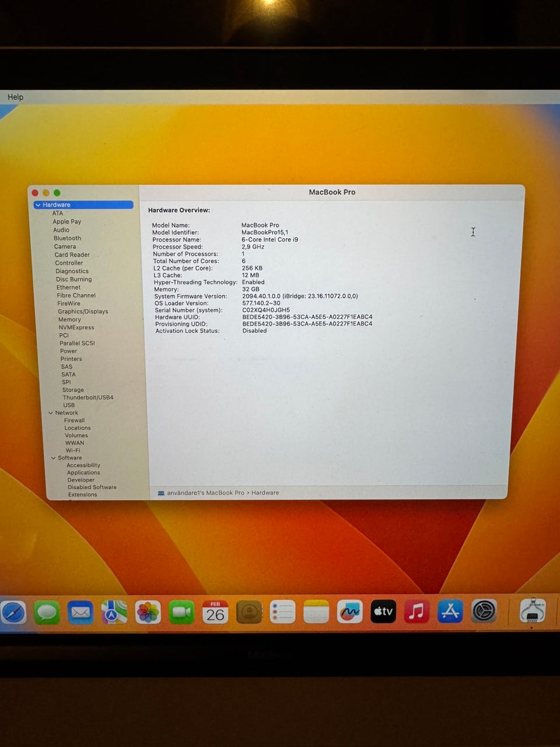The image size is (560, 747).
Task: Launch the Music app
Action: click(x=416, y=612)
